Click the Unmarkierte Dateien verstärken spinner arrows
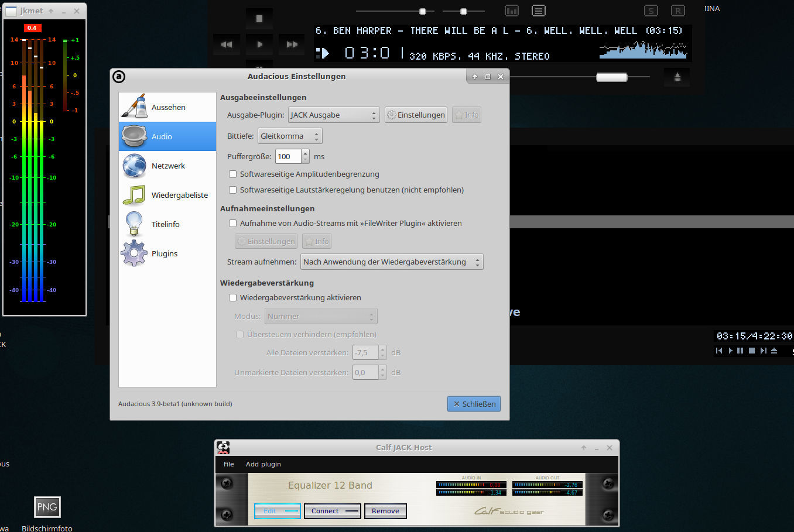Image resolution: width=794 pixels, height=532 pixels. (383, 373)
